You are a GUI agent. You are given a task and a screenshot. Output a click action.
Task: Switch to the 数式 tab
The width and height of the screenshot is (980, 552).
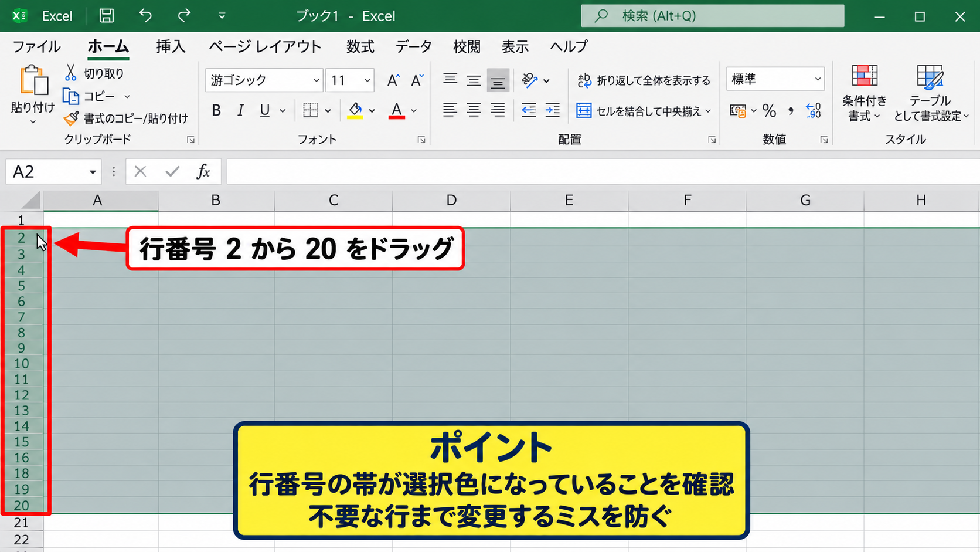pyautogui.click(x=360, y=46)
